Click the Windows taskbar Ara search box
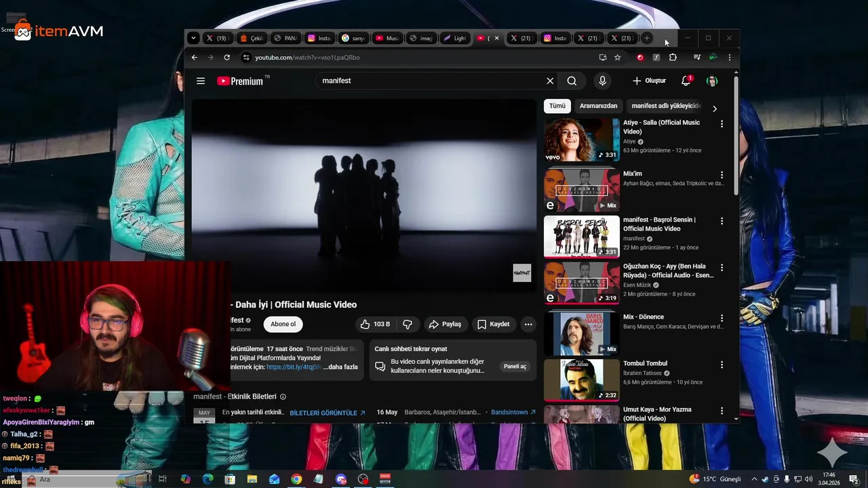 pyautogui.click(x=87, y=479)
